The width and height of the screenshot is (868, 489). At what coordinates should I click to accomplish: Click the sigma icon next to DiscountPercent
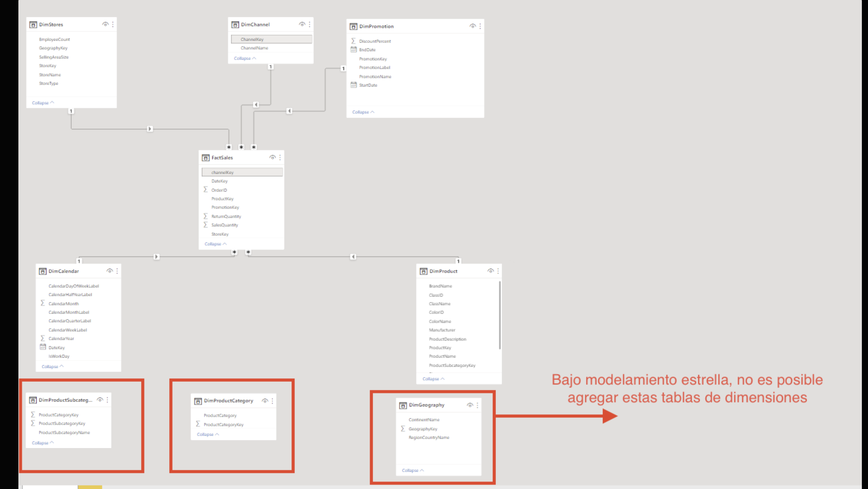point(353,41)
